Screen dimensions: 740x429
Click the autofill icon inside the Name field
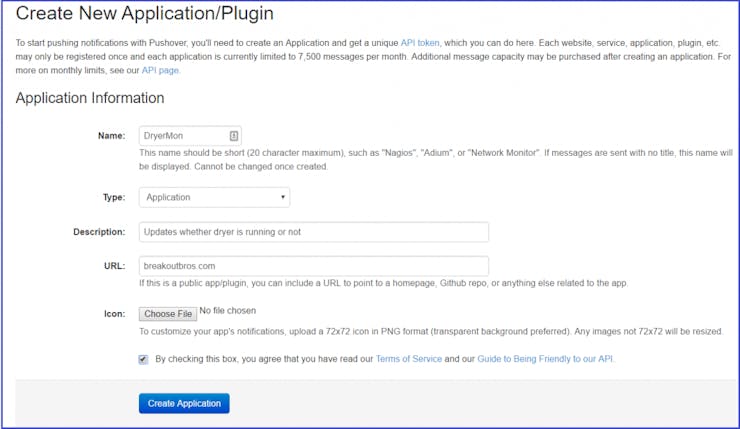point(234,136)
